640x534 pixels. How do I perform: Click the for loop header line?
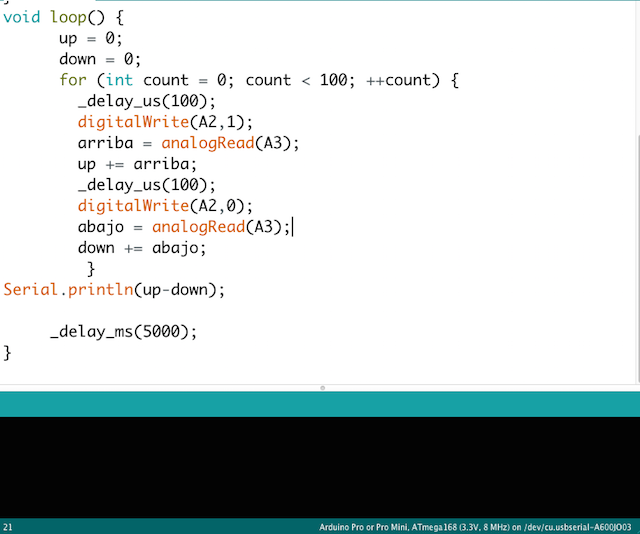[259, 80]
